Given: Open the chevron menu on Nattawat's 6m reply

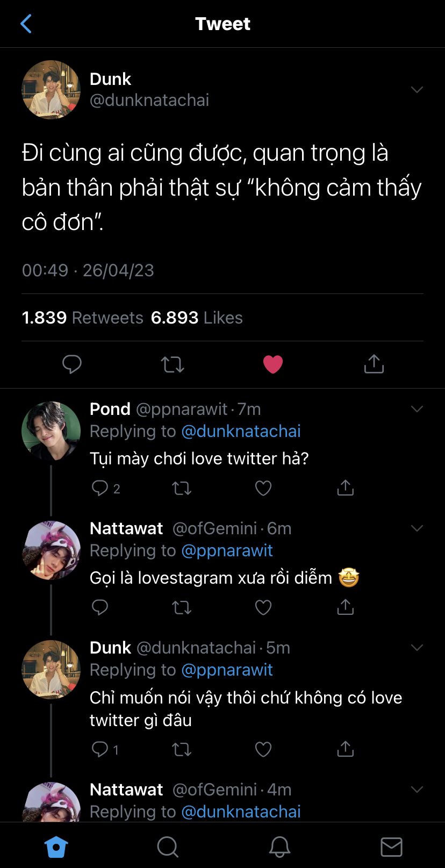Looking at the screenshot, I should tap(417, 528).
